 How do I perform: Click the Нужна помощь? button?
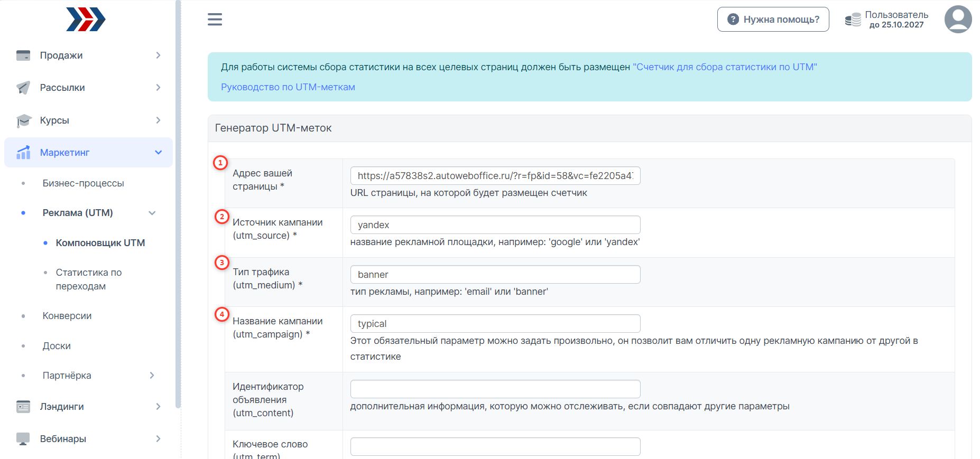773,20
